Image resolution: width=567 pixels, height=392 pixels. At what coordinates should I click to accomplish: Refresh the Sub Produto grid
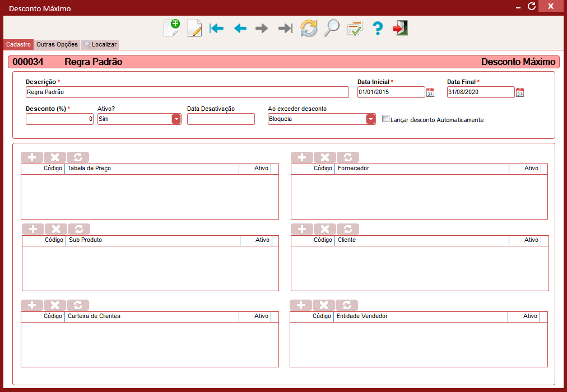click(79, 229)
